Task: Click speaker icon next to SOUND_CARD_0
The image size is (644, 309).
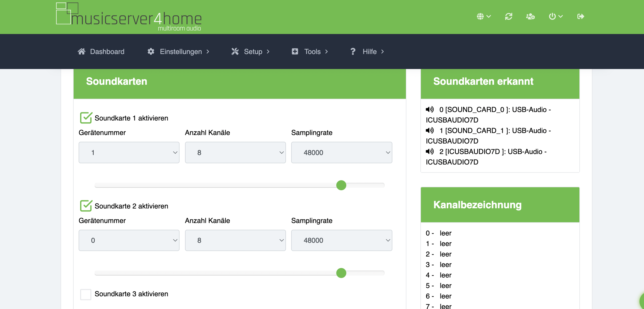Action: (x=430, y=109)
